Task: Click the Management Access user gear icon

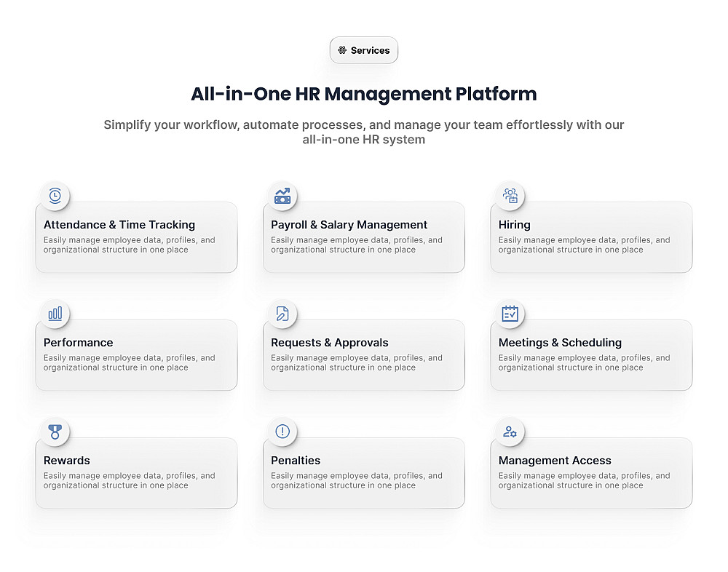Action: pyautogui.click(x=510, y=432)
